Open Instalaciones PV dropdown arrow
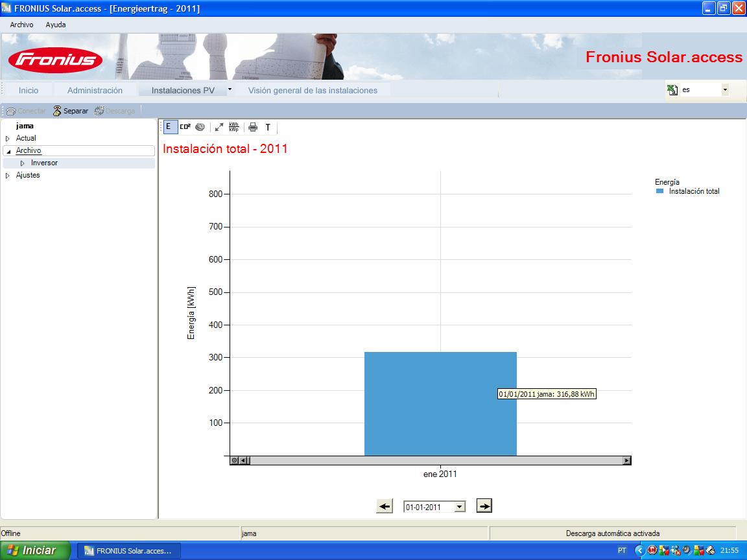Image resolution: width=747 pixels, height=560 pixels. click(230, 89)
